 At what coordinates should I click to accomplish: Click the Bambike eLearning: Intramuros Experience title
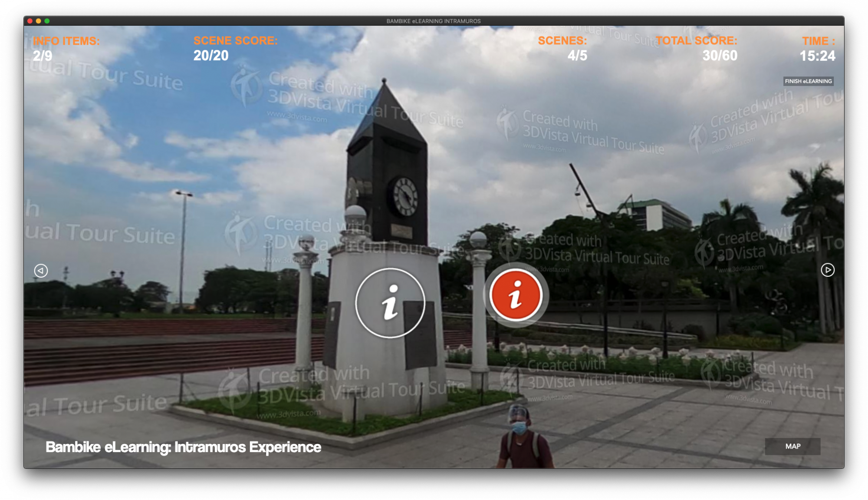(x=183, y=447)
